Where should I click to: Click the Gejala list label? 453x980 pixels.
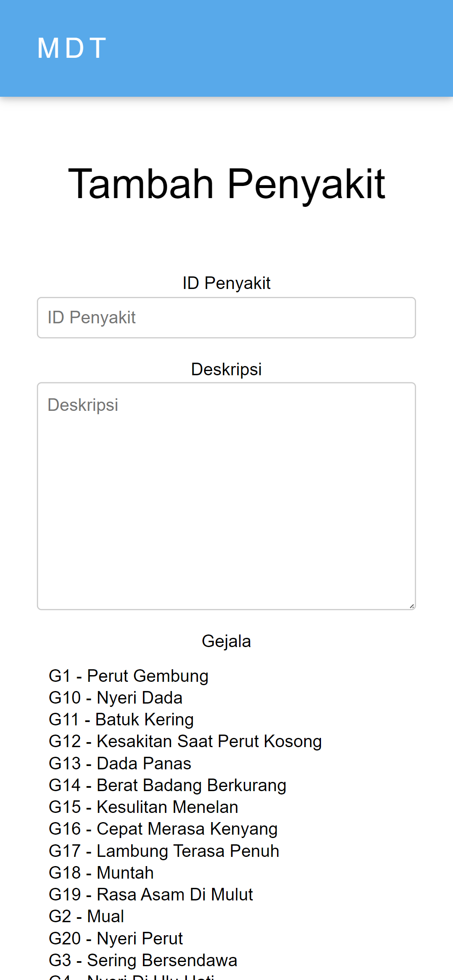click(226, 641)
